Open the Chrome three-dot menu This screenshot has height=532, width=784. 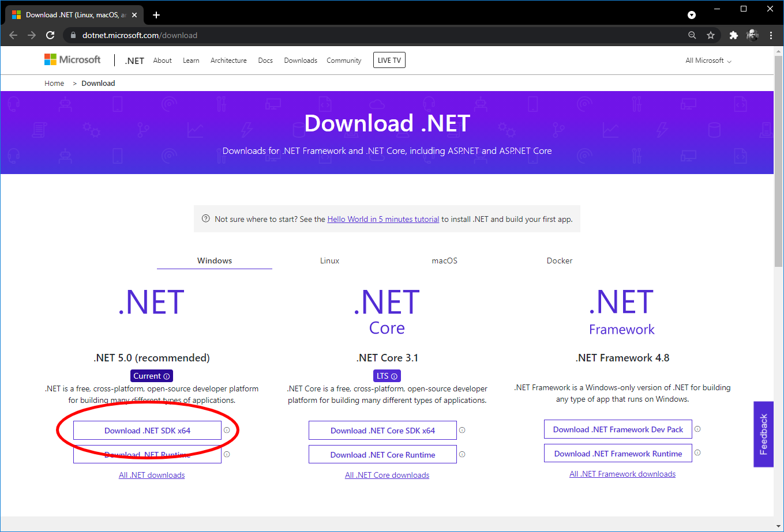click(x=771, y=35)
